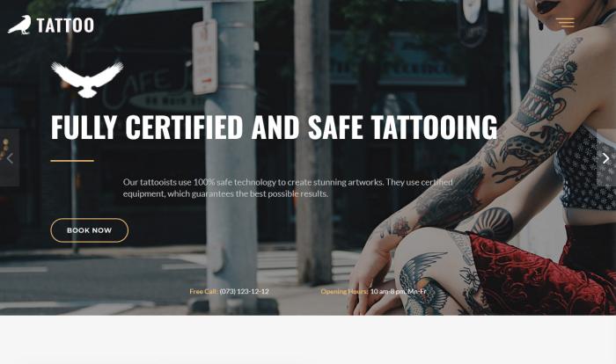This screenshot has height=364, width=616.
Task: Click the paragraph about 100% safe technology
Action: click(x=288, y=187)
